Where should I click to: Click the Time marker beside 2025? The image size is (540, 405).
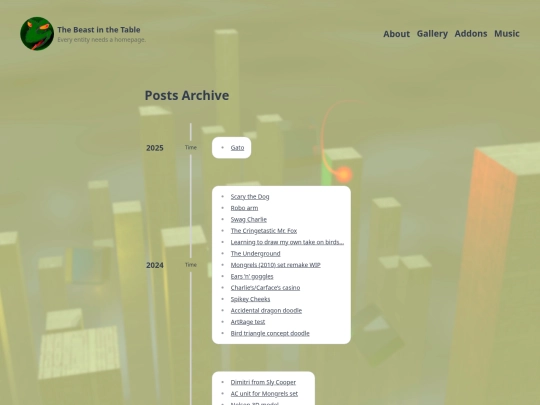191,147
